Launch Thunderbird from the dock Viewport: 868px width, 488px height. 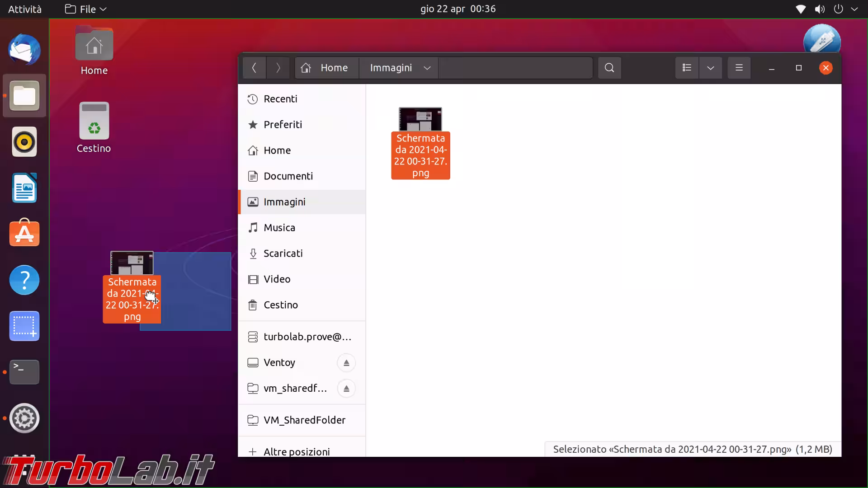24,50
